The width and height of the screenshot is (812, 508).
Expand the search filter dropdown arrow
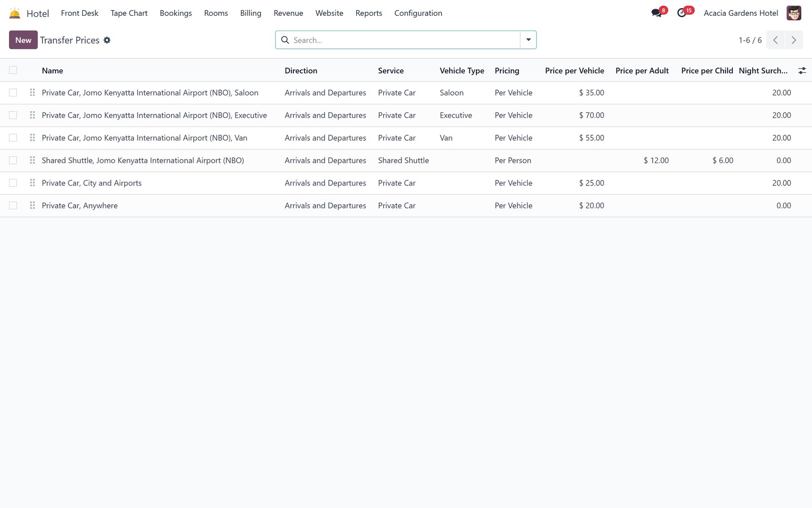(x=528, y=40)
